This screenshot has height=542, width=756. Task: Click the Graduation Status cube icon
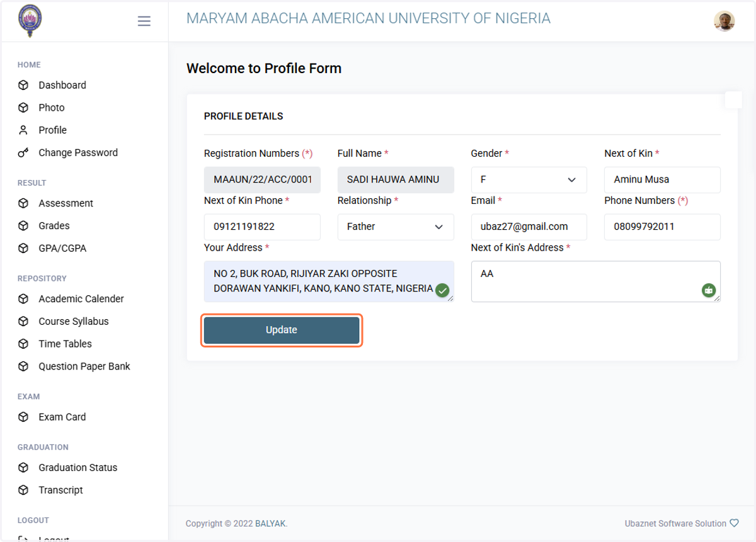tap(23, 468)
